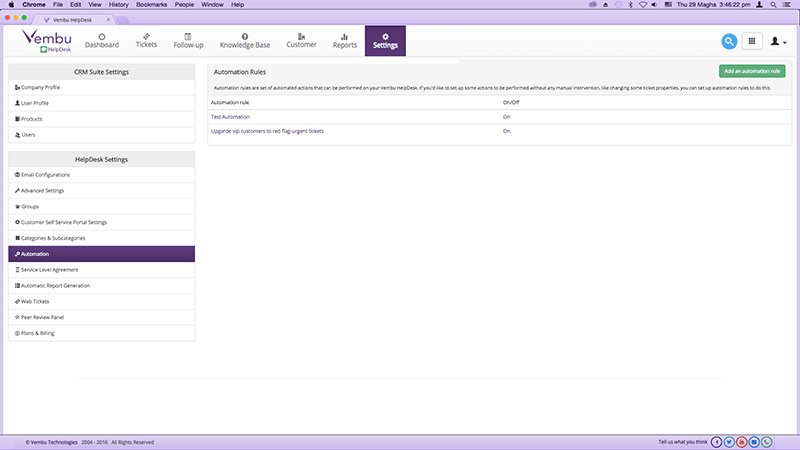Open the Tickets tab

(x=146, y=40)
